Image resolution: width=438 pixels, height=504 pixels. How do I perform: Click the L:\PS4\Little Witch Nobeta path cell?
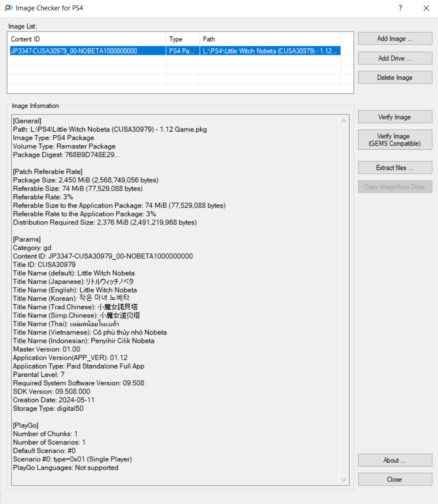pyautogui.click(x=269, y=51)
